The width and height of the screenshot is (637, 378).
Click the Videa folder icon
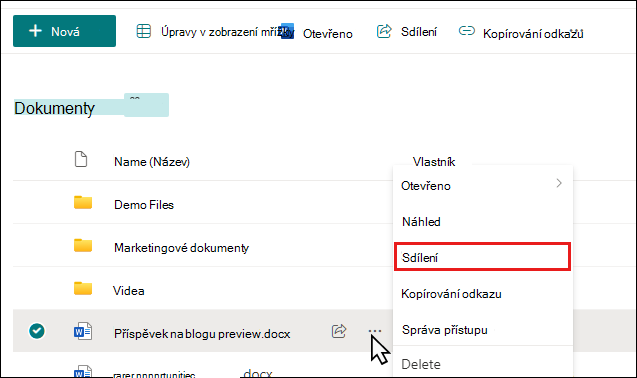point(83,288)
